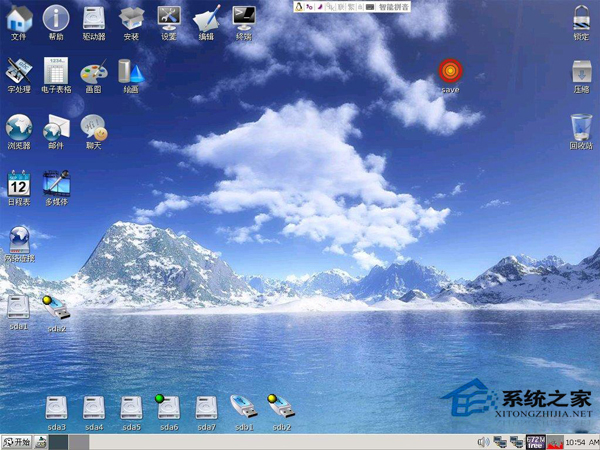600x450 pixels.
Task: Open the 字处理 word processor icon
Action: [x=18, y=71]
